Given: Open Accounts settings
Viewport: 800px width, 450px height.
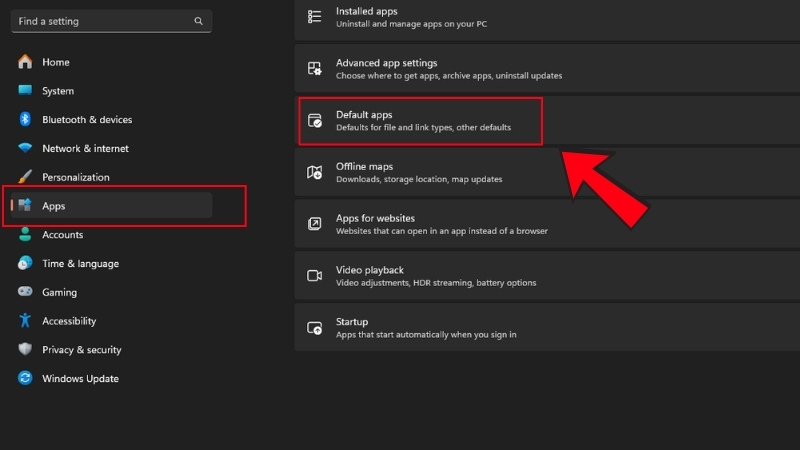Looking at the screenshot, I should tap(111, 234).
